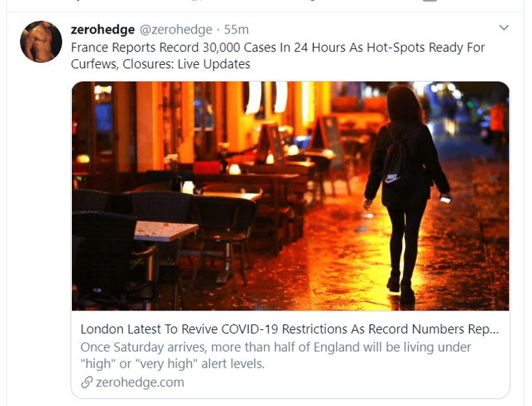Click the partially visible reply icon above the tweet
Screen dimensions: 532x406
78,1
